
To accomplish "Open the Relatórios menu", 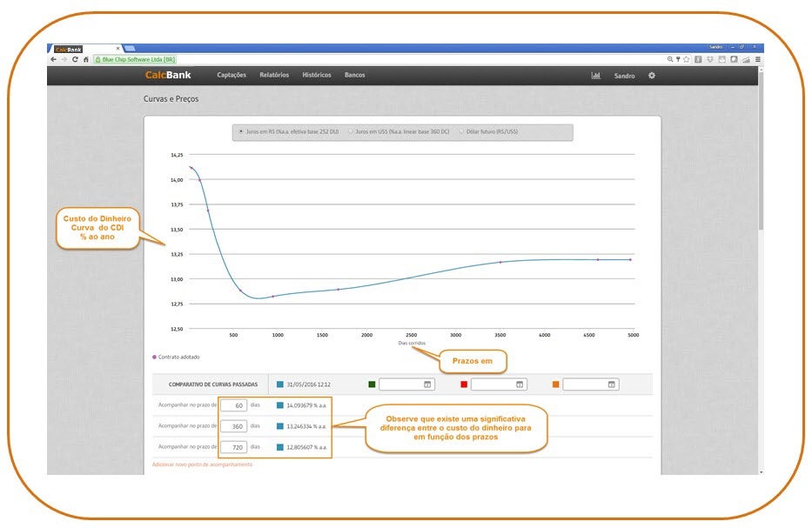I will click(x=274, y=76).
